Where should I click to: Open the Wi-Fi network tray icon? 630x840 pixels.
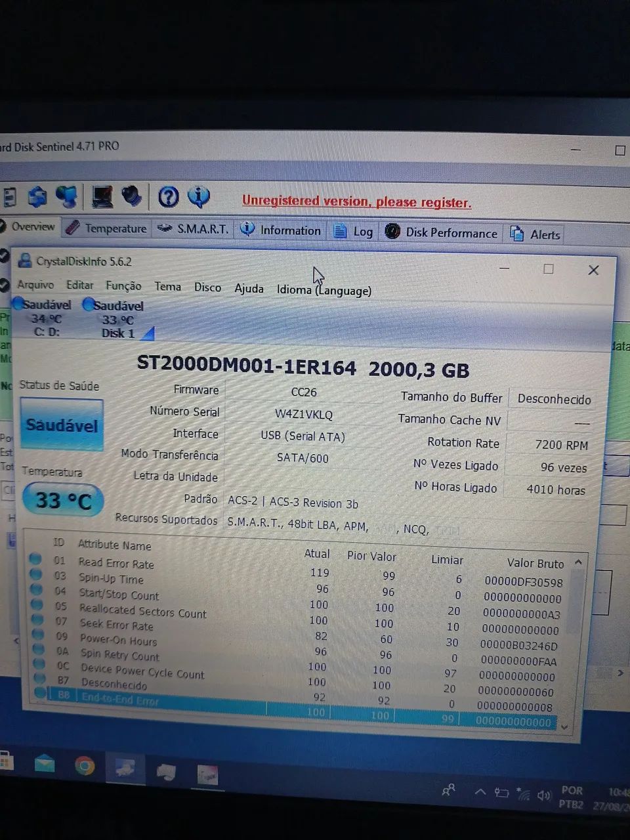pyautogui.click(x=523, y=794)
